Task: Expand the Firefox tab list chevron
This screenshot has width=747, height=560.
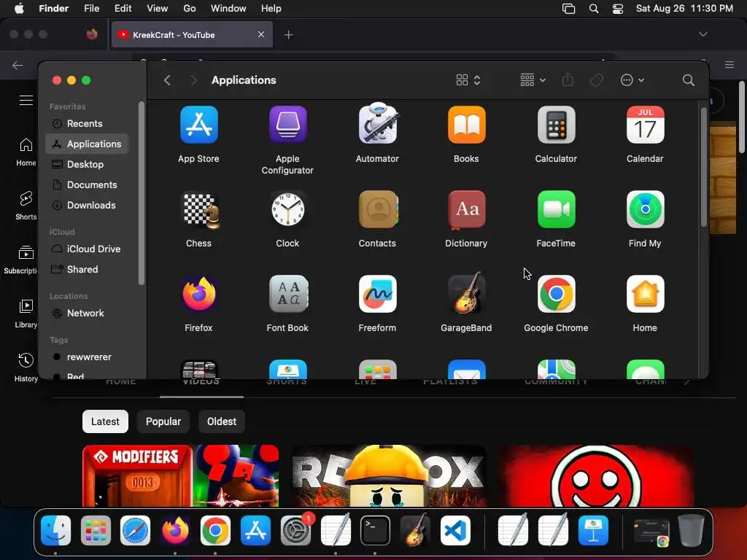Action: coord(703,34)
